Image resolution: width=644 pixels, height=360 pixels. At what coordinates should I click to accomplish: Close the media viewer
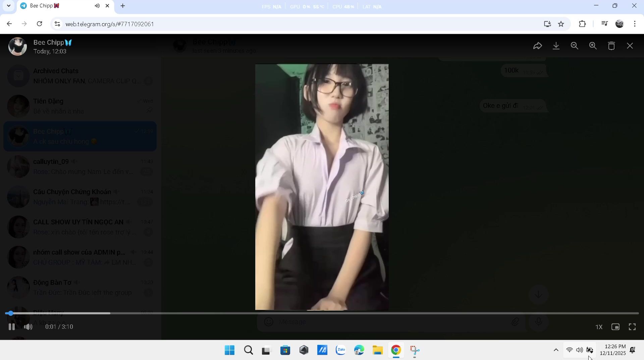[630, 46]
